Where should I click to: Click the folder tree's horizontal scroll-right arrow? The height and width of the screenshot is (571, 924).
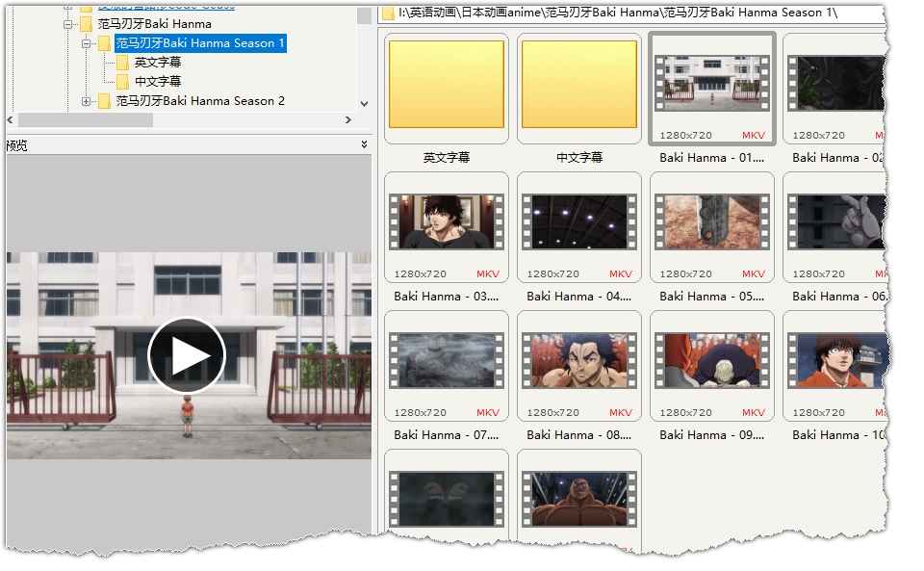348,120
